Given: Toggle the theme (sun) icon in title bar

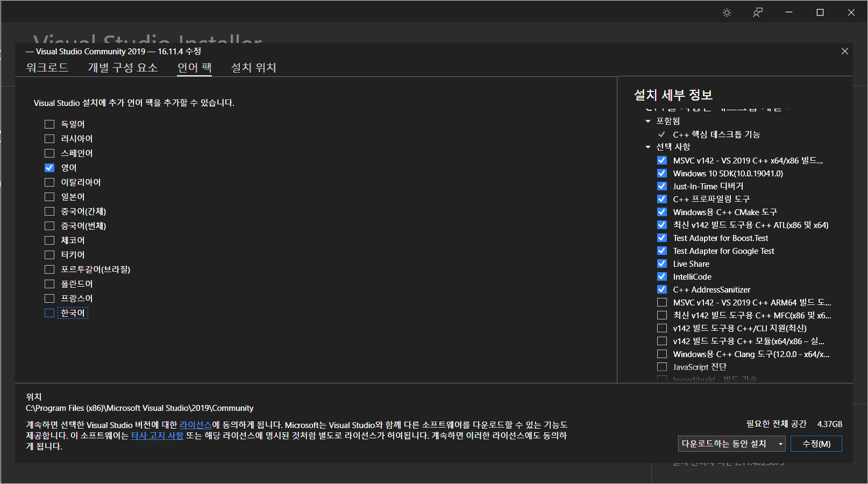Looking at the screenshot, I should click(x=727, y=12).
